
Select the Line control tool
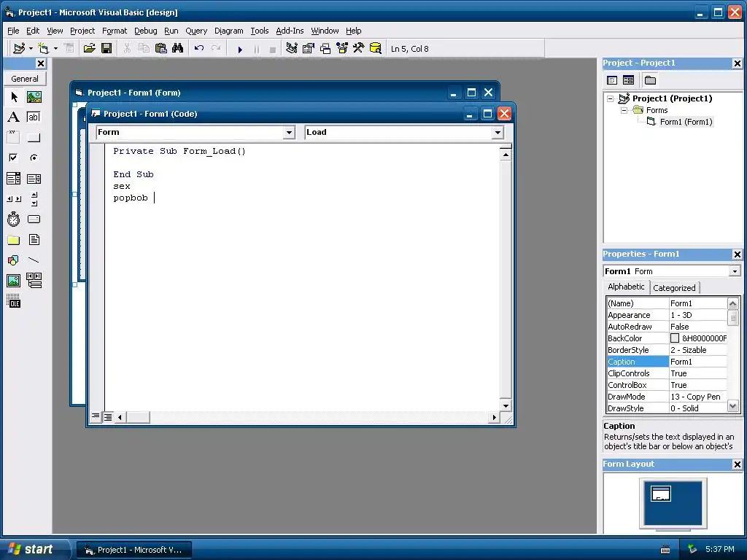34,260
